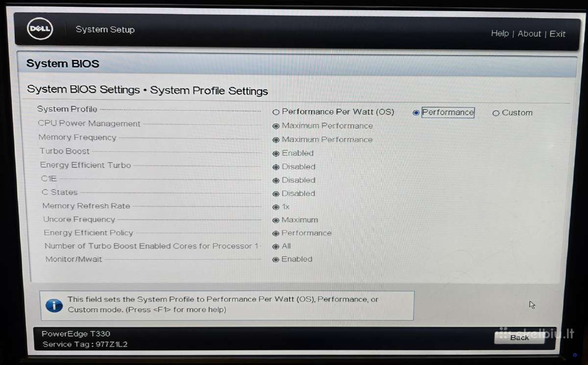Image resolution: width=588 pixels, height=365 pixels.
Task: Select Monitor/Mwait Enabled radio button
Action: tap(276, 260)
